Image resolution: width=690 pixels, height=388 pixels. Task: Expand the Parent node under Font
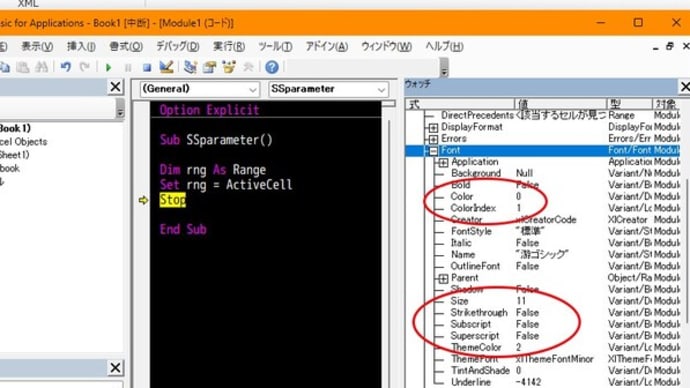[443, 278]
